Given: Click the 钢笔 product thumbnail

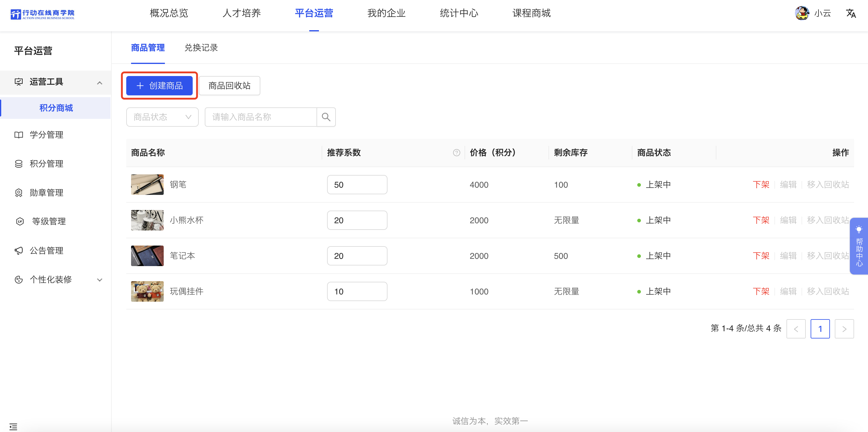Looking at the screenshot, I should click(x=147, y=185).
